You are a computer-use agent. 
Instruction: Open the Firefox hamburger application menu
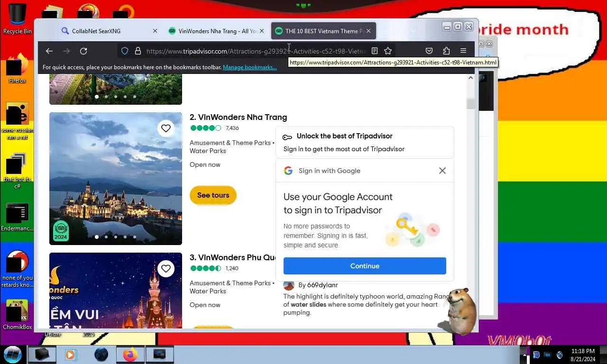463,51
